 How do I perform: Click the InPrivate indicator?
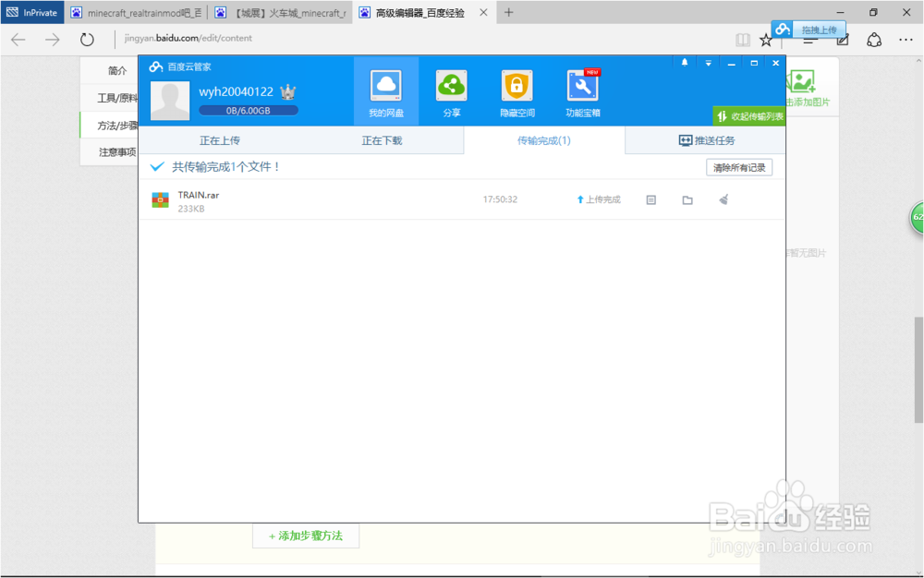click(x=32, y=12)
